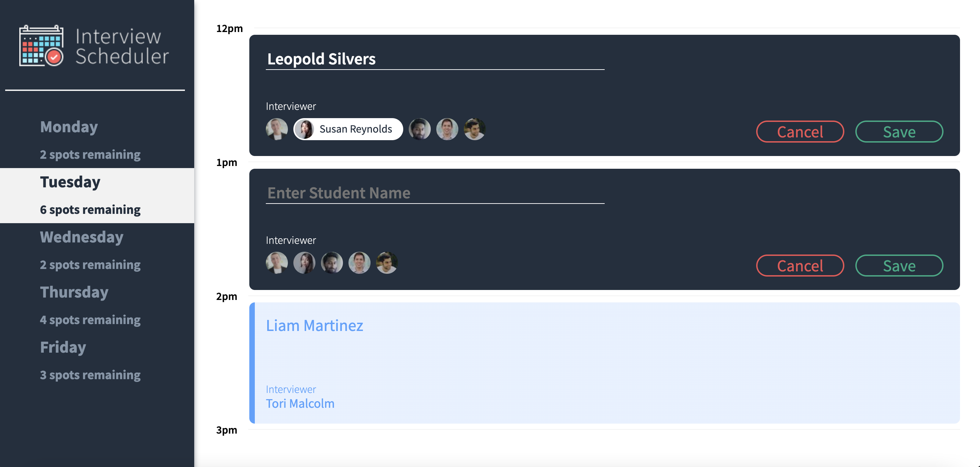The image size is (980, 467).
Task: Select the third interviewer avatar for Leopold Silvers
Action: point(420,129)
